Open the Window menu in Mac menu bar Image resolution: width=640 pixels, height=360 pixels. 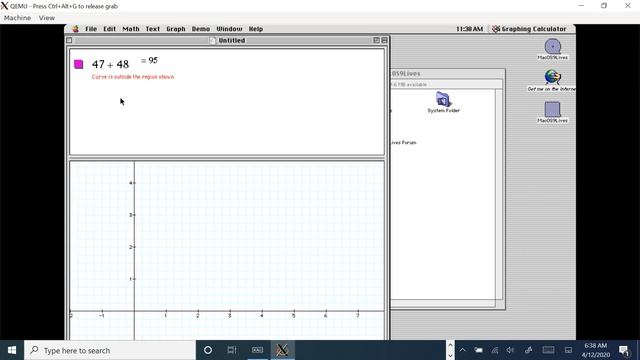tap(229, 29)
